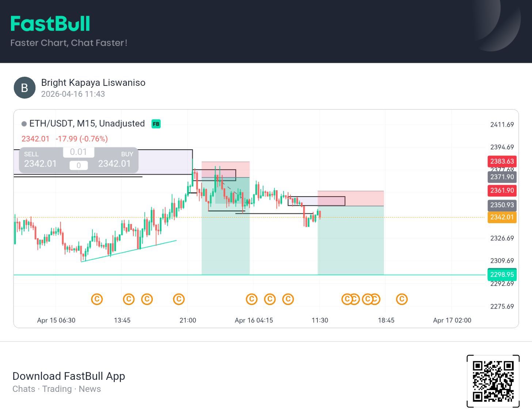
Task: Open Bright Kapaya Liswaniso's profile name
Action: coord(93,83)
